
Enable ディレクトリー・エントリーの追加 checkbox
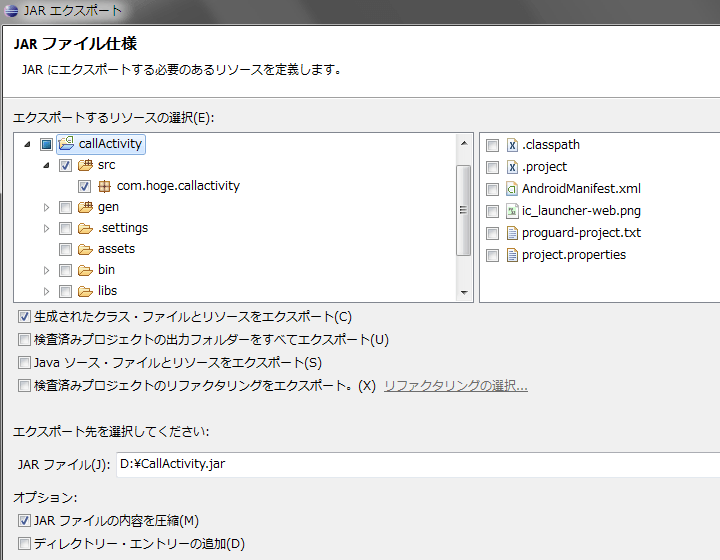tap(24, 544)
